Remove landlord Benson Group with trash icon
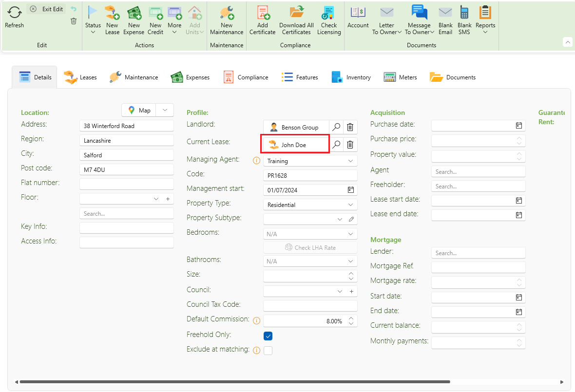This screenshot has height=392, width=575. [350, 127]
